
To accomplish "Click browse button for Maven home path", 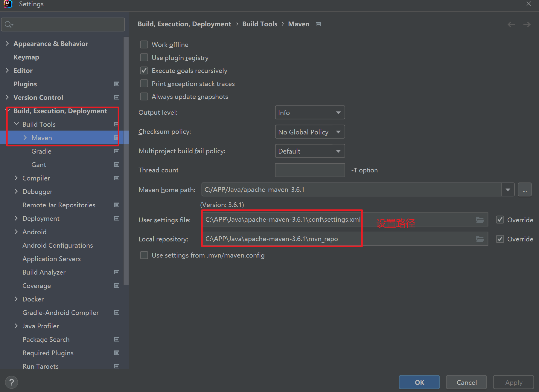I will (525, 190).
